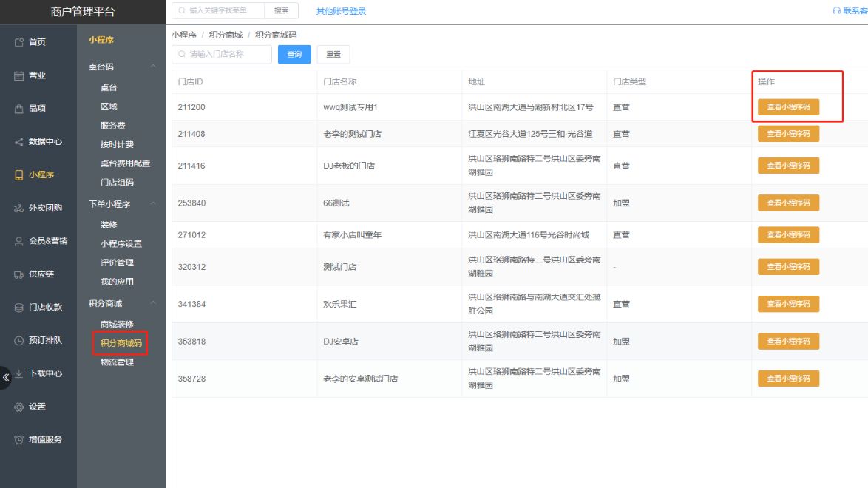868x488 pixels.
Task: Open the 物流管理 submenu item
Action: point(117,362)
